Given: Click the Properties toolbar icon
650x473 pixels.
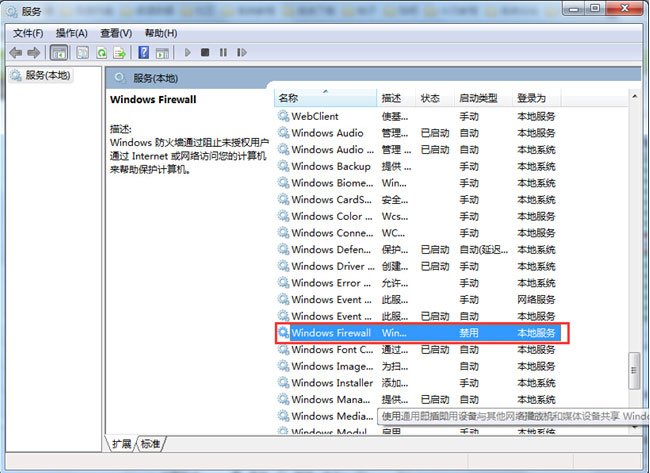Looking at the screenshot, I should (x=82, y=53).
